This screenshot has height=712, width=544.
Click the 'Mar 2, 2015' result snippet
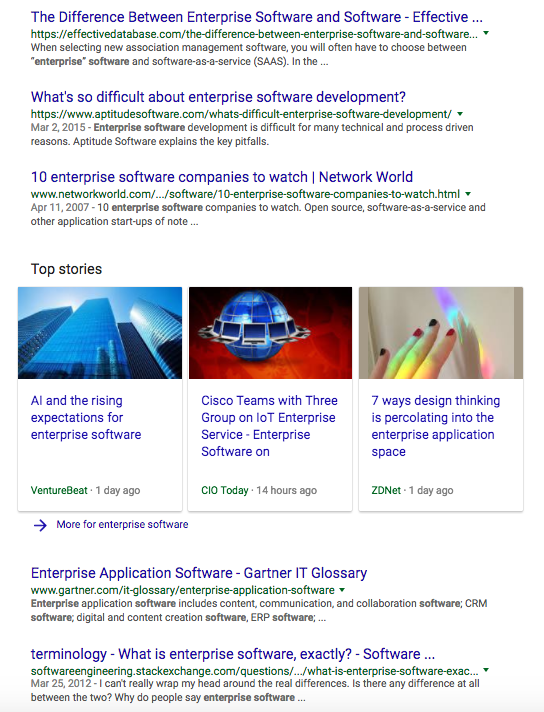[252, 134]
